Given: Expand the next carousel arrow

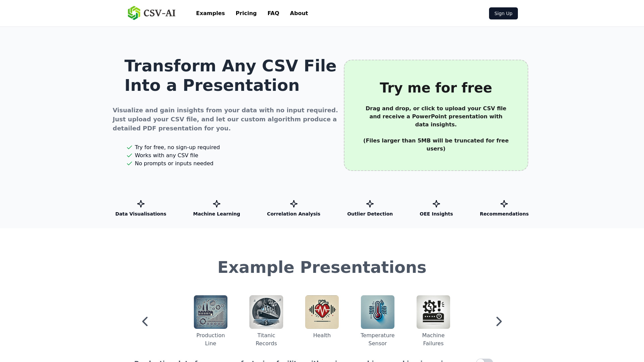Looking at the screenshot, I should click(498, 321).
